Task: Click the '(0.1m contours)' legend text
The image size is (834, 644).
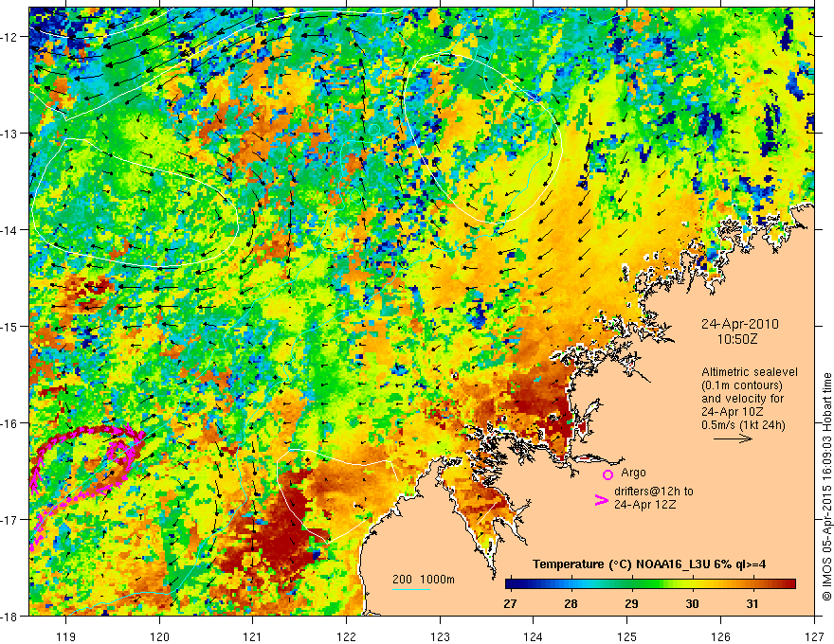Action: click(742, 385)
